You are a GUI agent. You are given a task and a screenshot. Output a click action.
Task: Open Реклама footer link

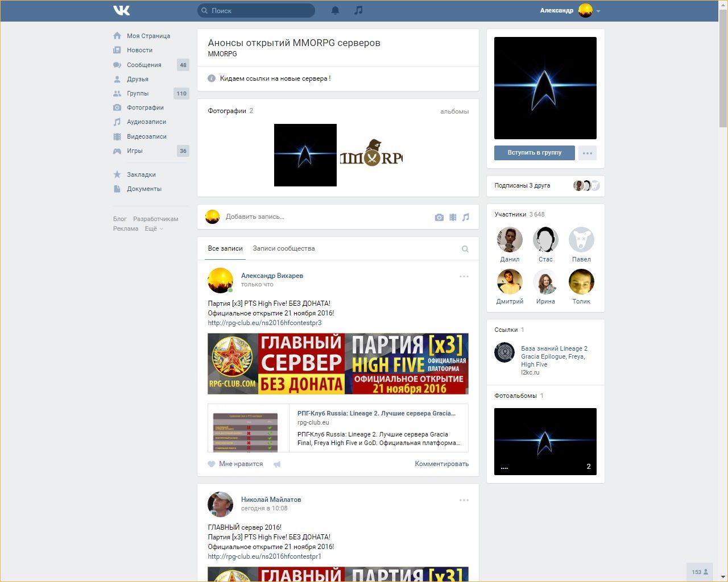[126, 228]
